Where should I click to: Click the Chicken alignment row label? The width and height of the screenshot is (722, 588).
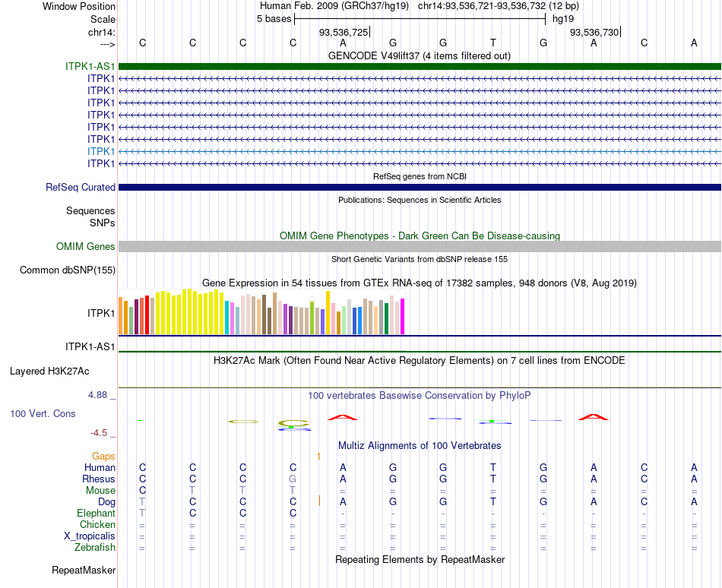tap(97, 524)
